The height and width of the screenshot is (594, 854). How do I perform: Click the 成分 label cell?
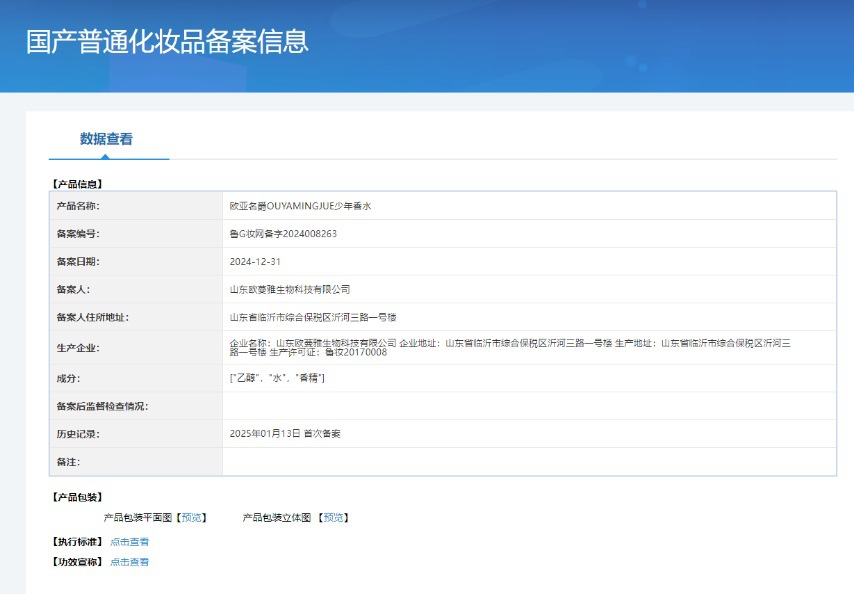[136, 378]
